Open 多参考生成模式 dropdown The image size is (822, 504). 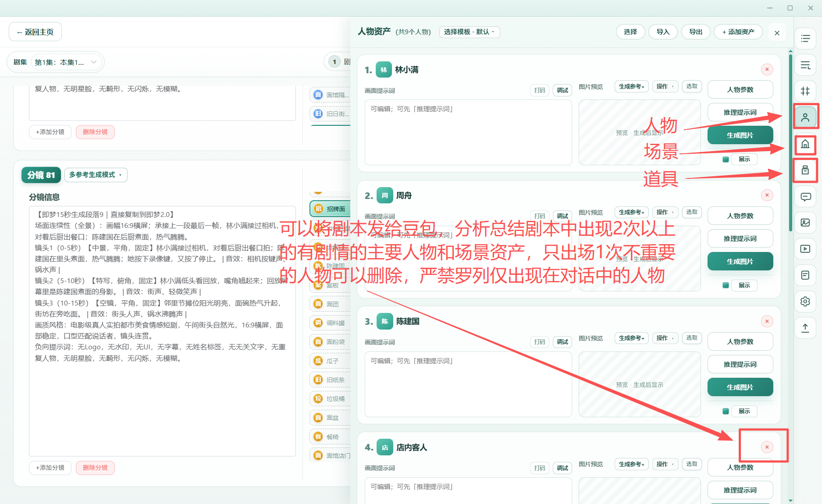[96, 175]
